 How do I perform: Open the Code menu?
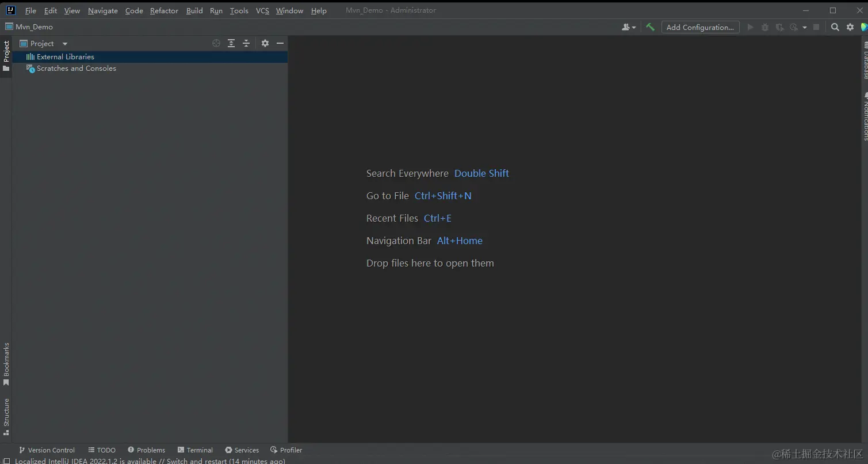tap(134, 10)
